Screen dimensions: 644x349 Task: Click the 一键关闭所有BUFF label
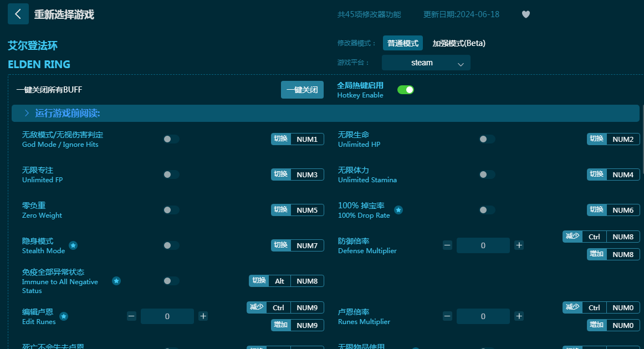tap(49, 90)
